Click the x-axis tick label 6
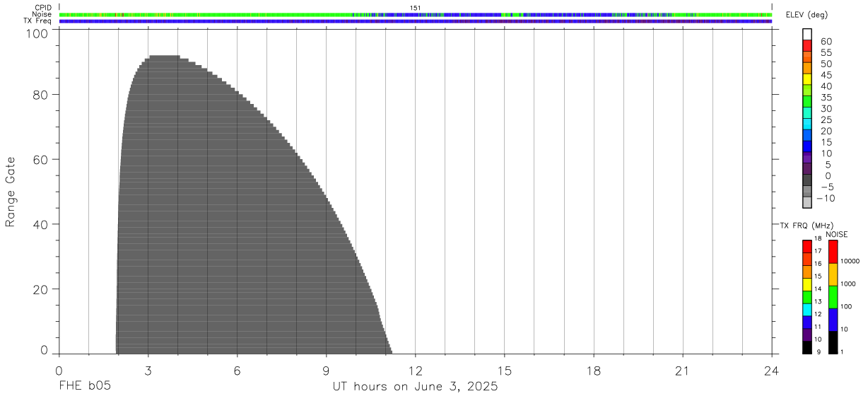 pyautogui.click(x=237, y=371)
